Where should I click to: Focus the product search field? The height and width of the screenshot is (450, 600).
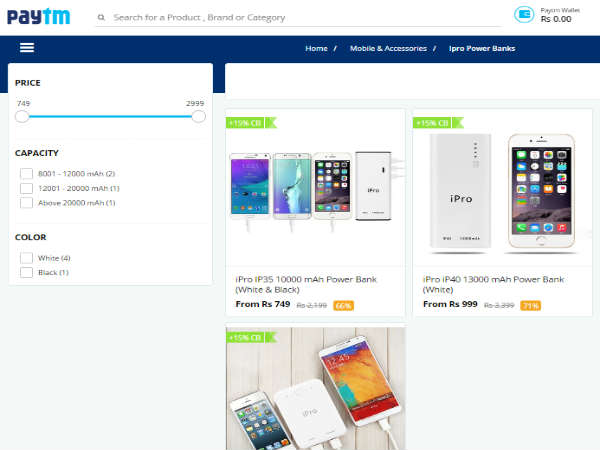tap(300, 17)
